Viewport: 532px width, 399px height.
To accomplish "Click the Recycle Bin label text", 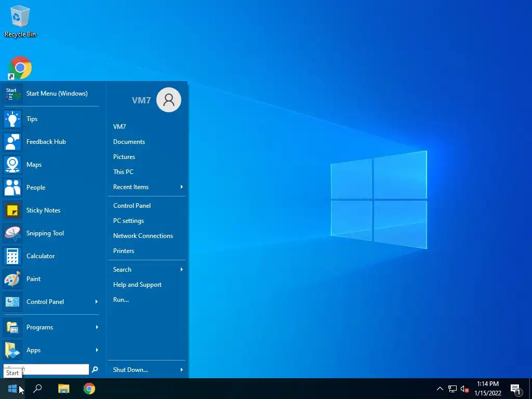I will point(20,34).
